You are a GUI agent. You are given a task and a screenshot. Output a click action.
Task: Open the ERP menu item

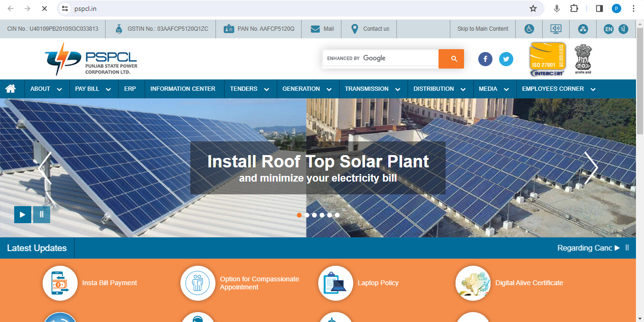pyautogui.click(x=130, y=89)
